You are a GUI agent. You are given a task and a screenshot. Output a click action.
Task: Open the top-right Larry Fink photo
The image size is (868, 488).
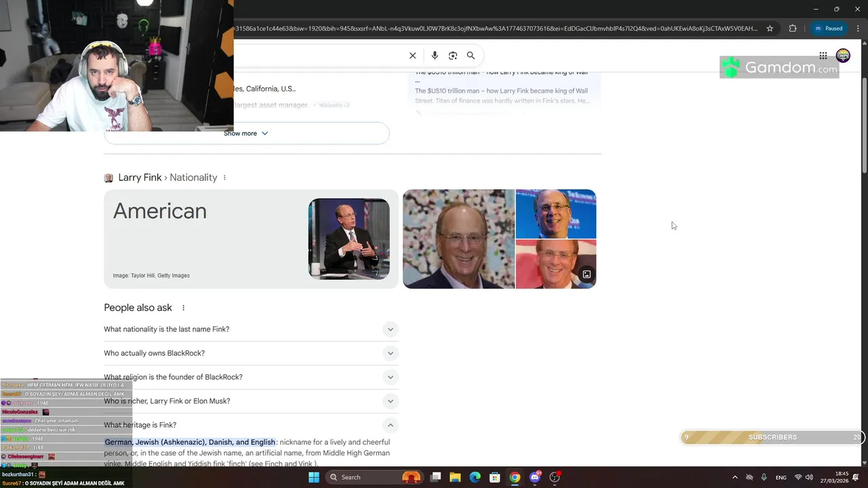pos(556,213)
